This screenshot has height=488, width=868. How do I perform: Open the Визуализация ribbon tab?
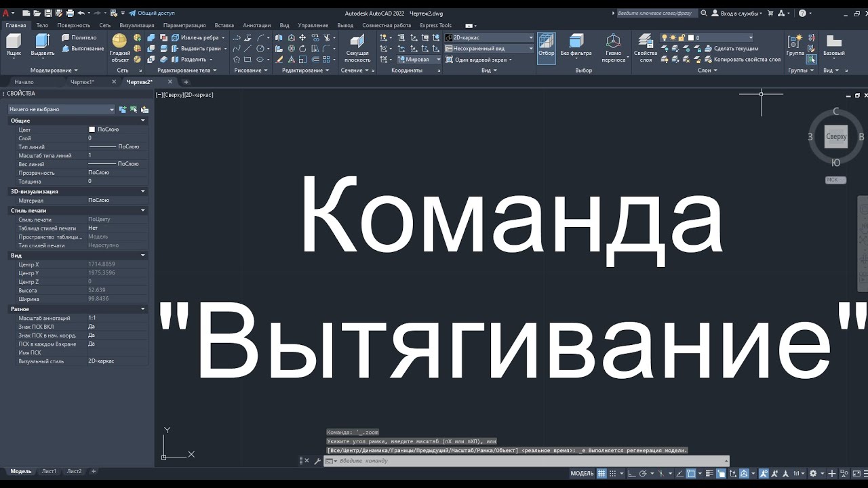point(137,26)
